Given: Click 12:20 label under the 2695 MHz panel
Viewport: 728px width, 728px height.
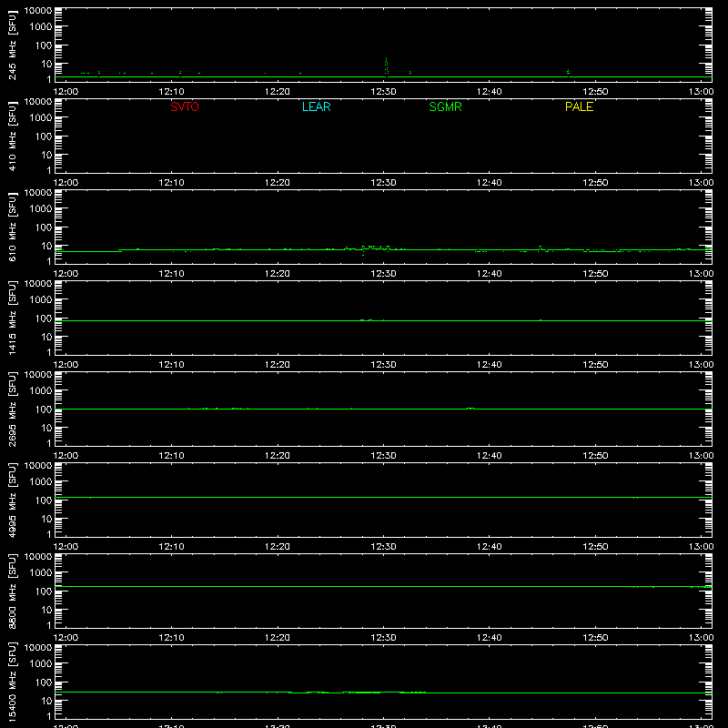Looking at the screenshot, I should 278,456.
